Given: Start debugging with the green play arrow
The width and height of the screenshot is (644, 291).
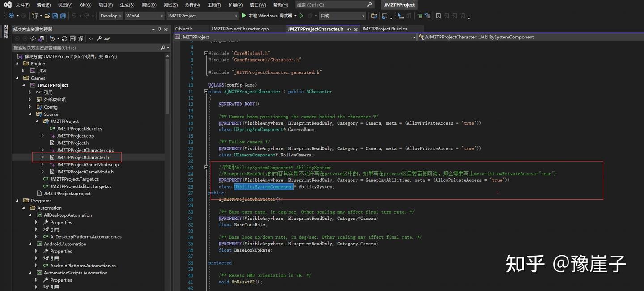Looking at the screenshot, I should pos(244,16).
